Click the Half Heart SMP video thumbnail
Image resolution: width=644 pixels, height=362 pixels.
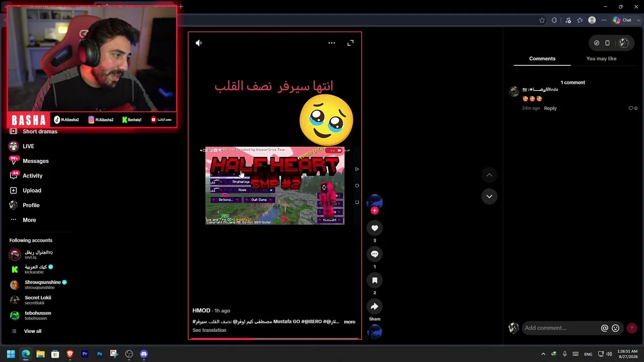click(x=275, y=186)
